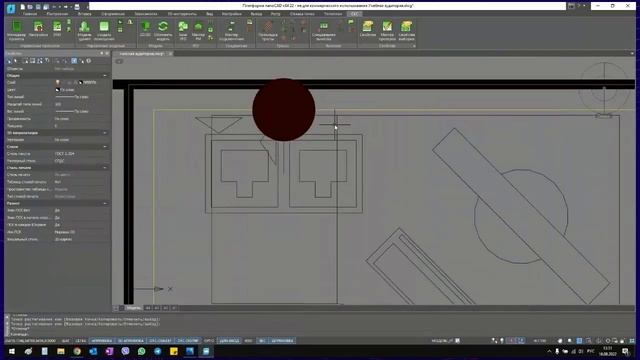The width and height of the screenshot is (640, 360).
Task: Close the properties panel with its X button
Action: tap(107, 53)
